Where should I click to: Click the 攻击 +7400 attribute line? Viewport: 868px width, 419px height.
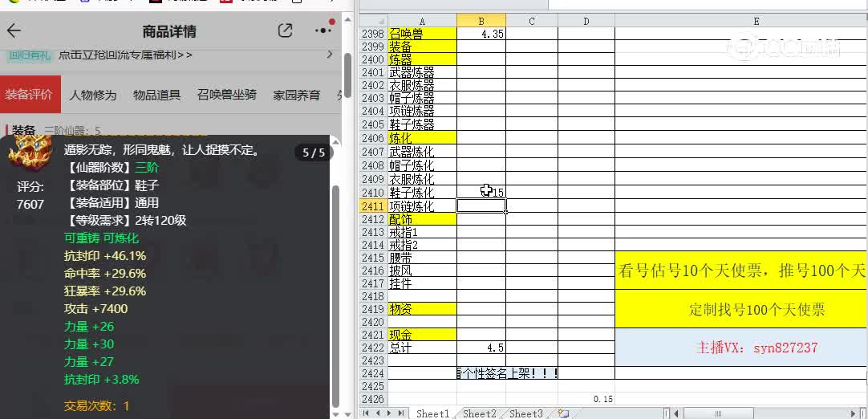[95, 309]
